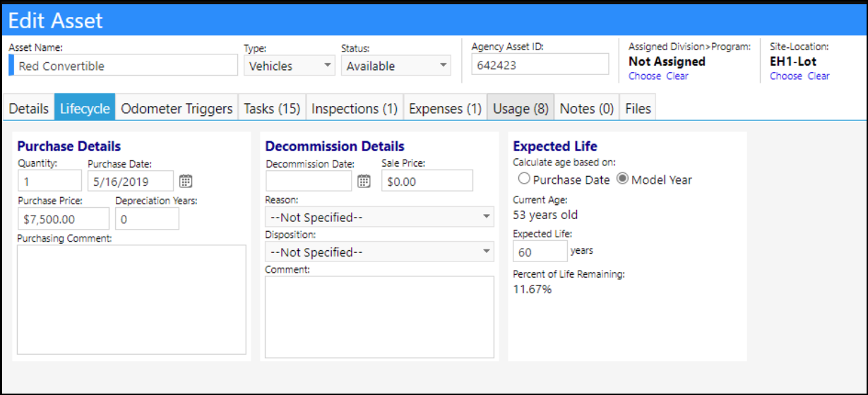Open the Disposition dropdown

379,252
